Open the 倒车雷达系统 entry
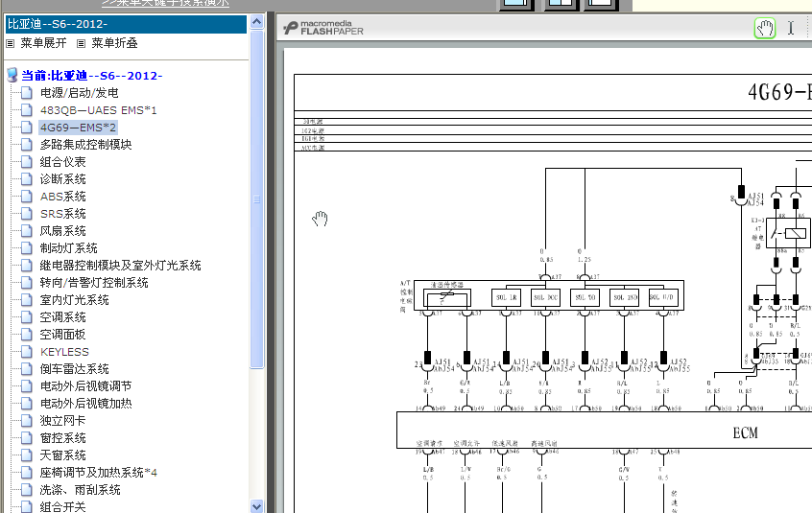812x513 pixels. pyautogui.click(x=74, y=369)
